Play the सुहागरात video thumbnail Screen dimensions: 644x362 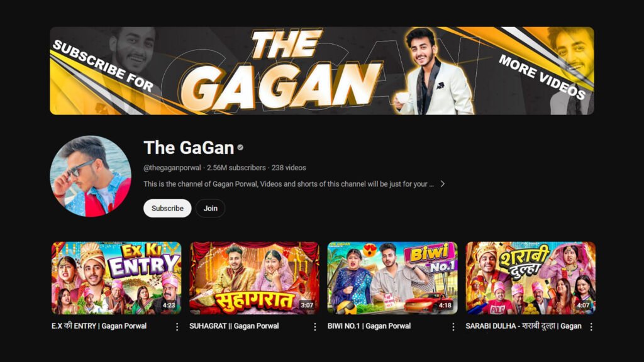click(254, 278)
